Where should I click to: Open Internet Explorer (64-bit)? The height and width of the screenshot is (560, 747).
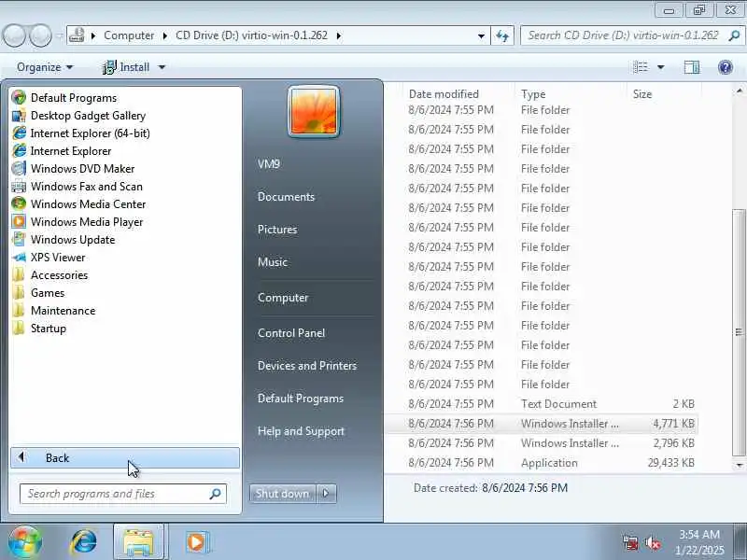pos(90,133)
